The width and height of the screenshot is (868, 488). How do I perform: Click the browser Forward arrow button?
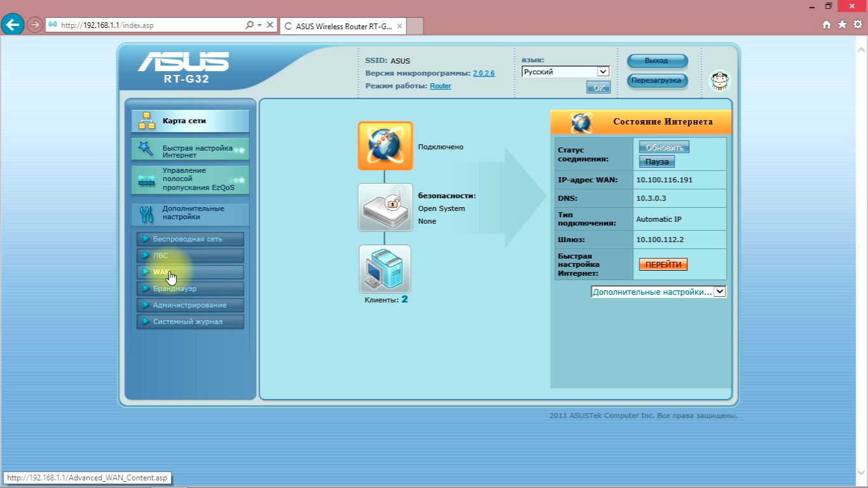34,25
